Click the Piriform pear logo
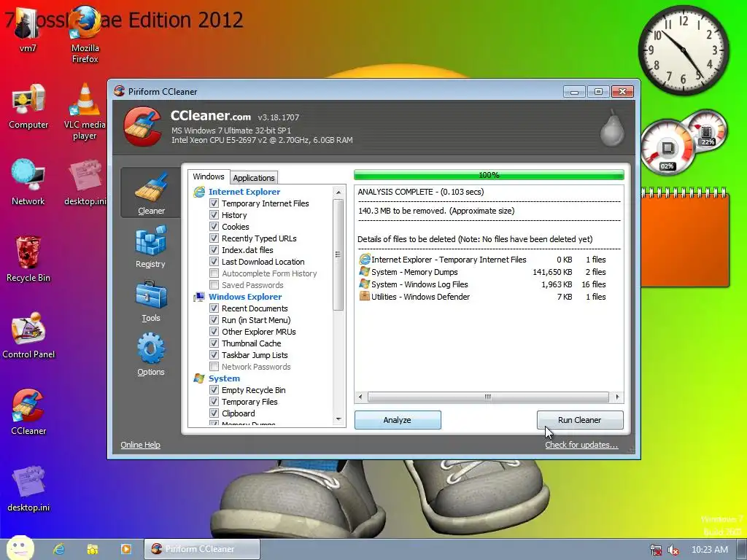Image resolution: width=747 pixels, height=560 pixels. 612,127
